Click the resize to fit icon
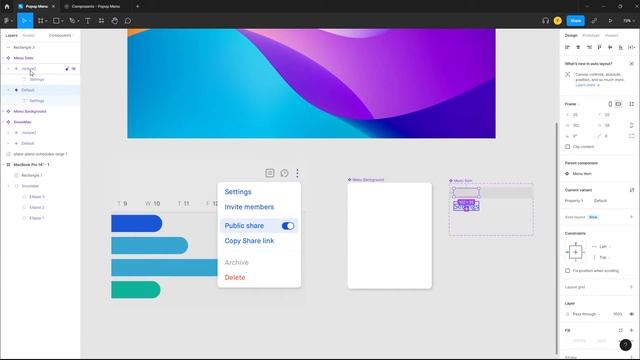This screenshot has height=360, width=640. (x=631, y=104)
